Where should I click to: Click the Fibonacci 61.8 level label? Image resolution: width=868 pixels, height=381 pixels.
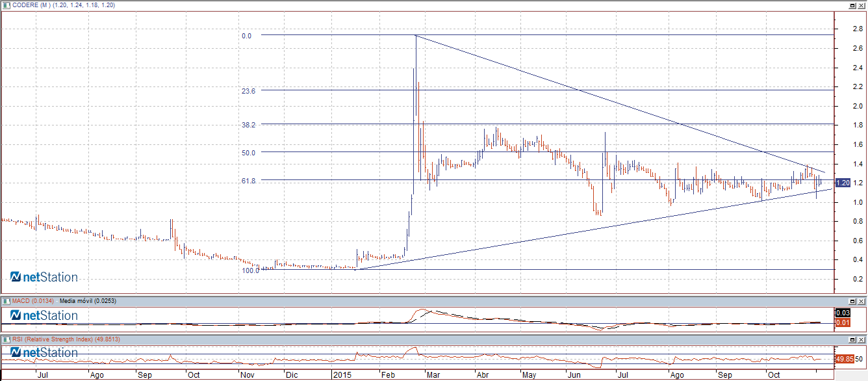(248, 181)
